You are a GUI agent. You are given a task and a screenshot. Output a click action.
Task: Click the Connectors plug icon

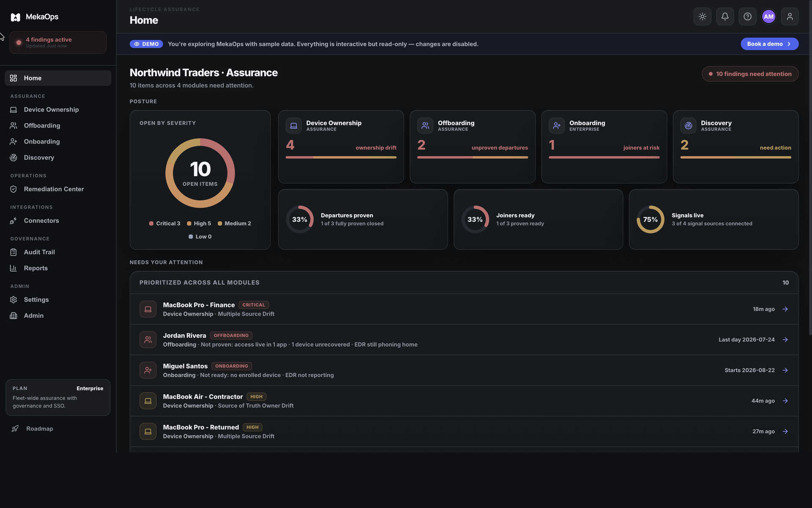14,221
